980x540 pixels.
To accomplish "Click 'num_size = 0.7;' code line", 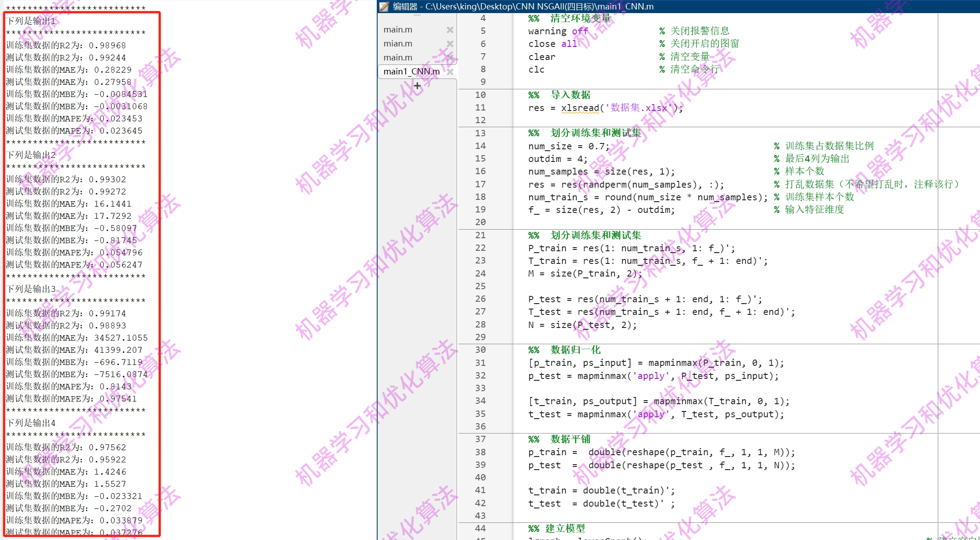I will point(569,146).
